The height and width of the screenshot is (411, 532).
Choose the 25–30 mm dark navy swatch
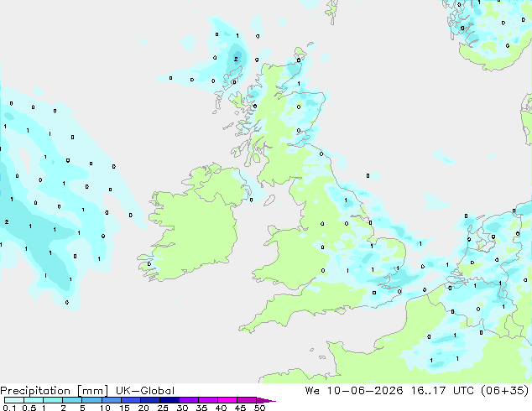pos(170,400)
